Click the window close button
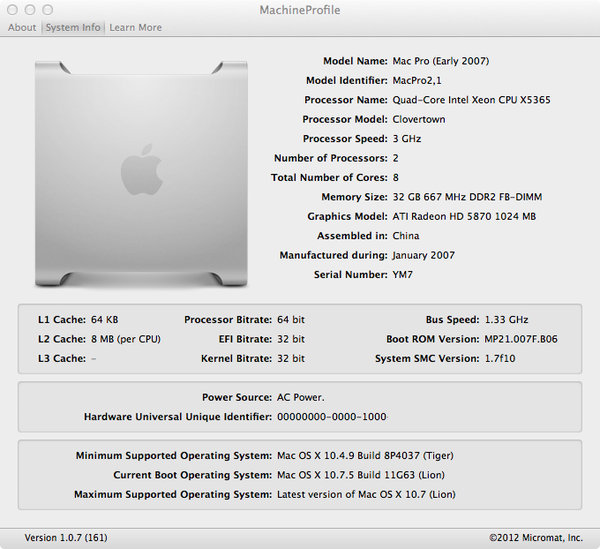This screenshot has height=549, width=600. pos(12,10)
